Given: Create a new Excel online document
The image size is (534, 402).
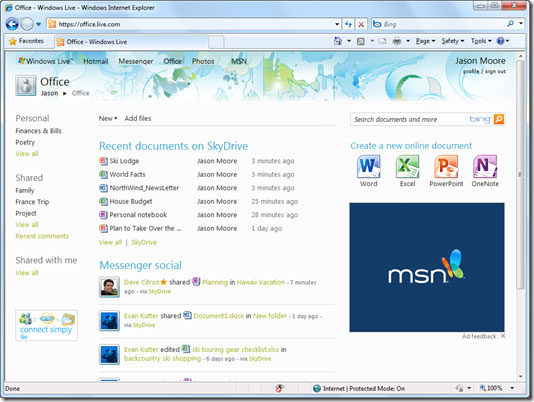Looking at the screenshot, I should click(407, 171).
